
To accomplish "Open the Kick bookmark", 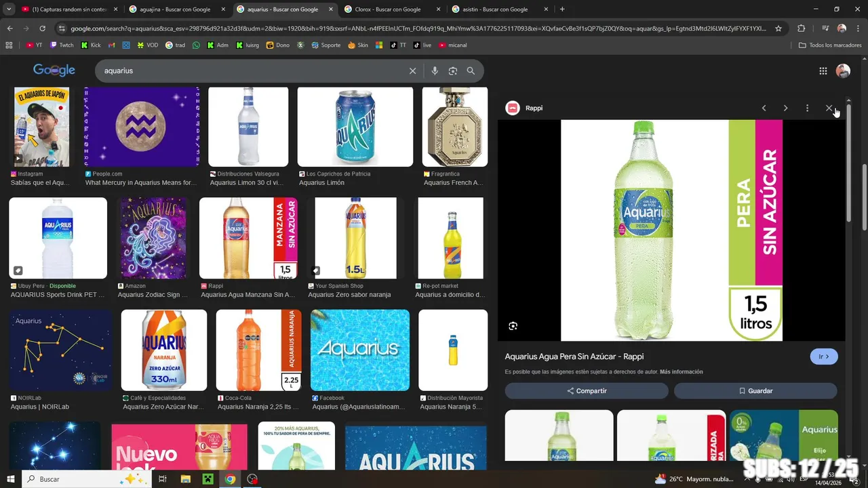I will [x=91, y=45].
